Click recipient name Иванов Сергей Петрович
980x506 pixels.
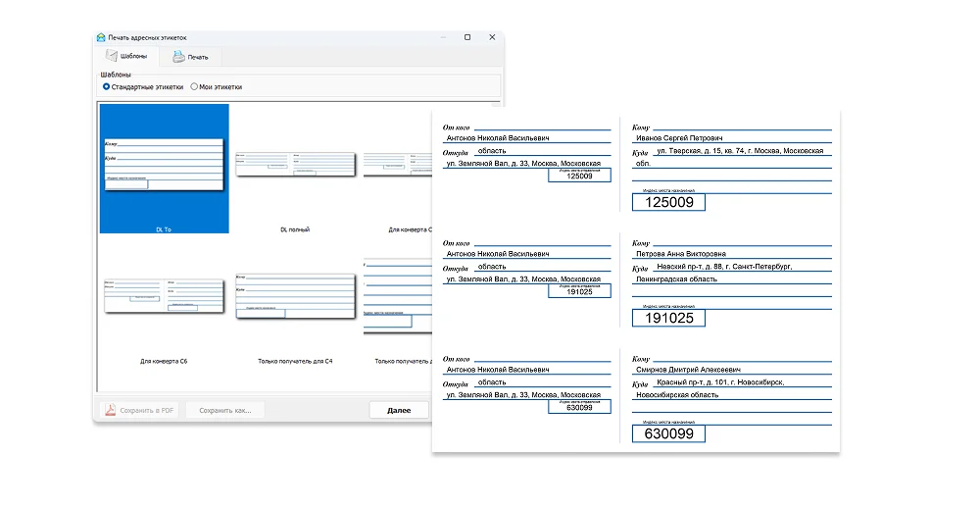click(679, 138)
